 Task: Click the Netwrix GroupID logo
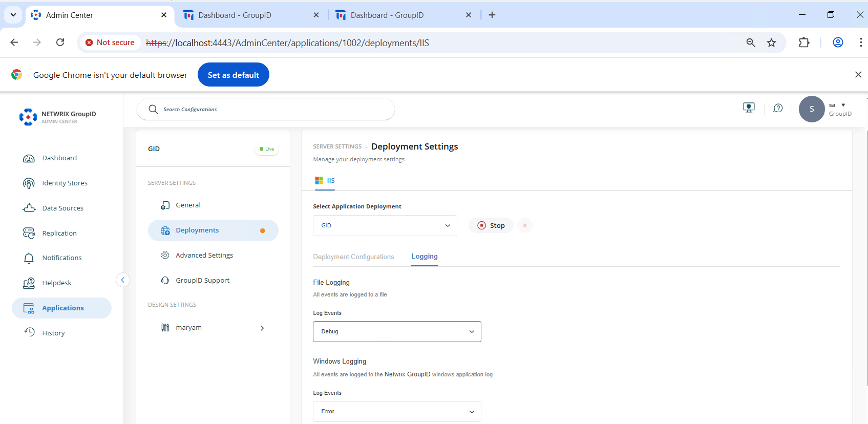57,117
